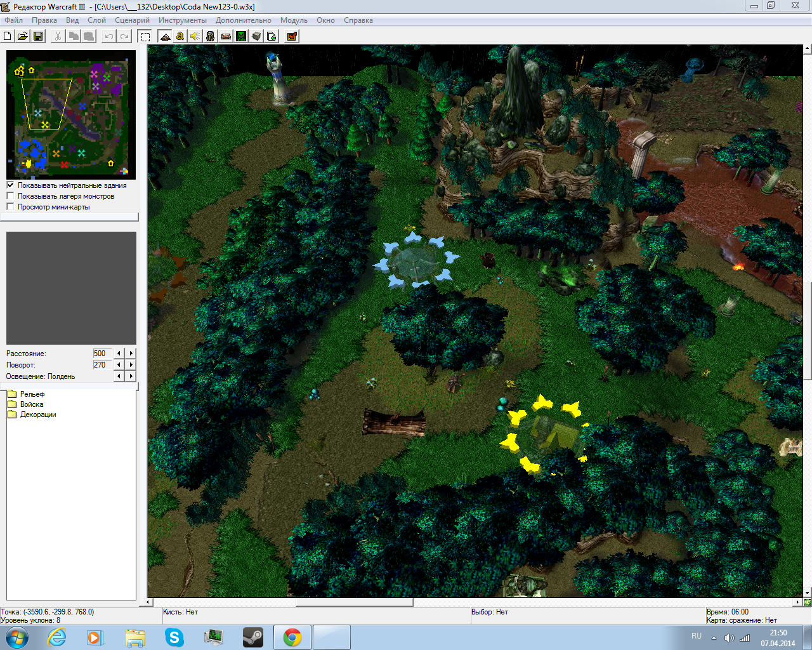Open the Дополнительно menu
Screen dimensions: 812x650
click(x=244, y=20)
